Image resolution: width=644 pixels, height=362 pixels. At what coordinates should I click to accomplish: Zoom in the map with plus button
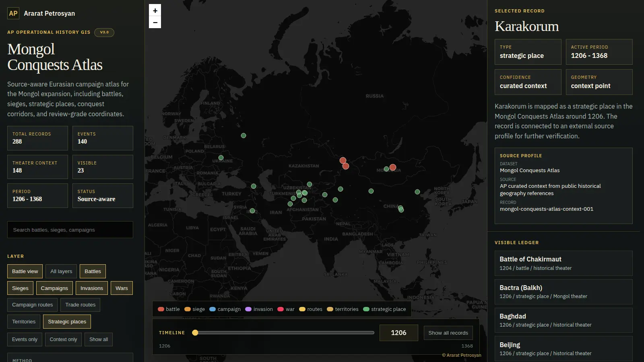click(x=155, y=10)
